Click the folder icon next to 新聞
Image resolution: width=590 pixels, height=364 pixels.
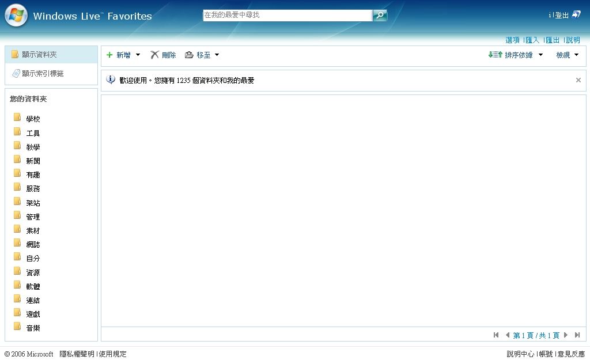(x=17, y=160)
